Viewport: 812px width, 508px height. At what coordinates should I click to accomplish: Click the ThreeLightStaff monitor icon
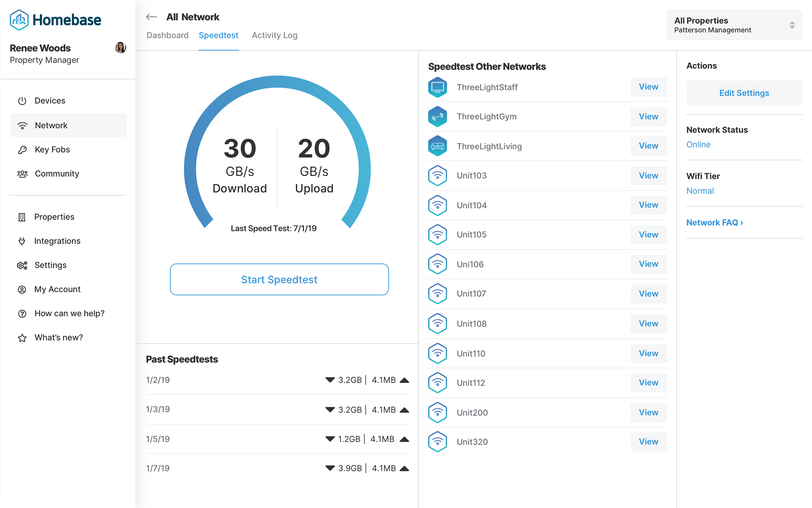(437, 87)
